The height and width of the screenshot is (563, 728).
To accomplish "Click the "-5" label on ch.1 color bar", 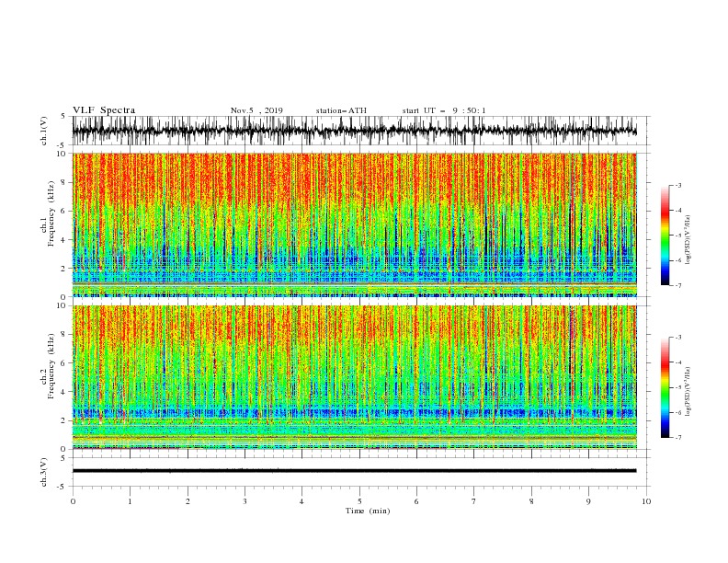I will pos(678,236).
